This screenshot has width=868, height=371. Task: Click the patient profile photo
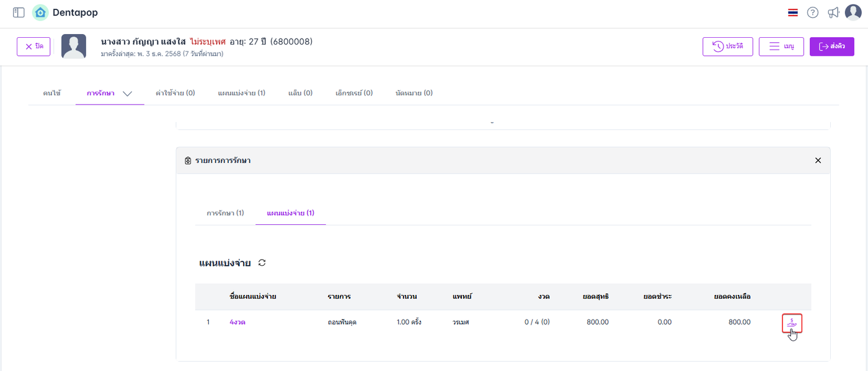74,46
